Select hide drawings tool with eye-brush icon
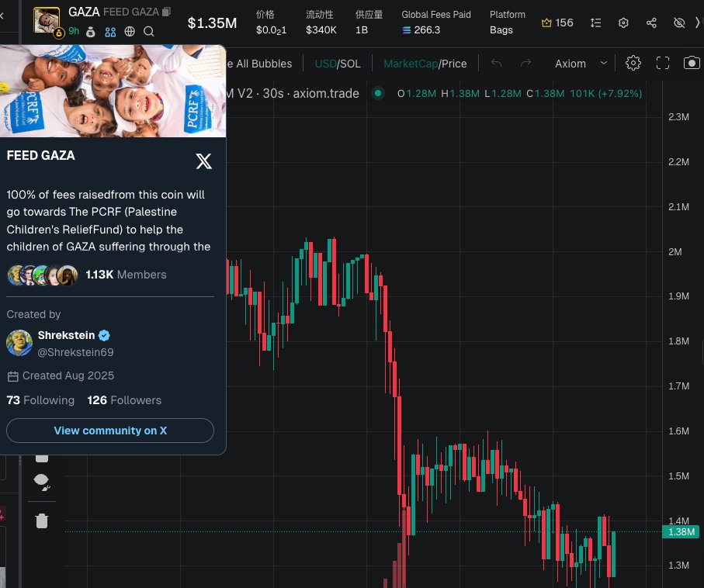Viewport: 704px width, 588px height. (x=42, y=482)
